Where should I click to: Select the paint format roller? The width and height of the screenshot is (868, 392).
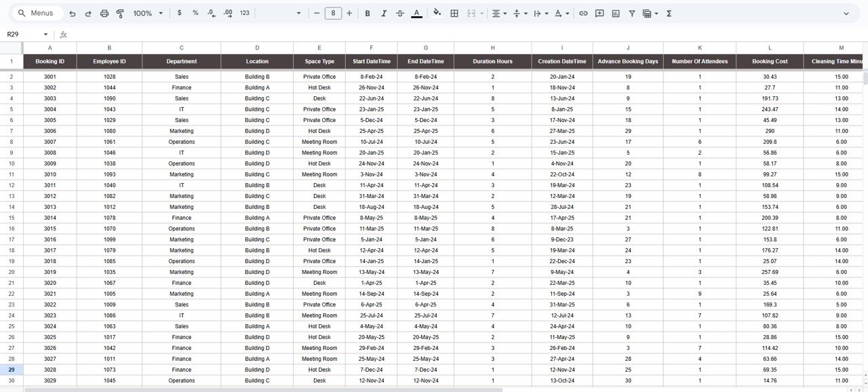click(x=120, y=14)
